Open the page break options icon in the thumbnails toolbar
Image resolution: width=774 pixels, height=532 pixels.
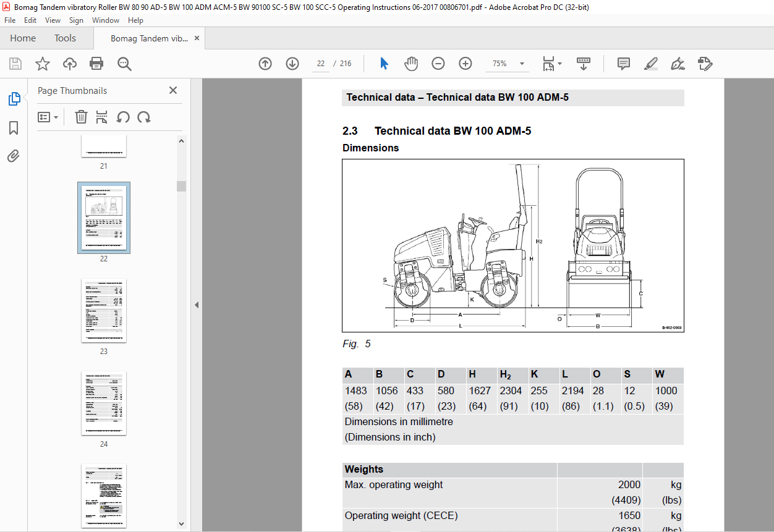tap(102, 117)
